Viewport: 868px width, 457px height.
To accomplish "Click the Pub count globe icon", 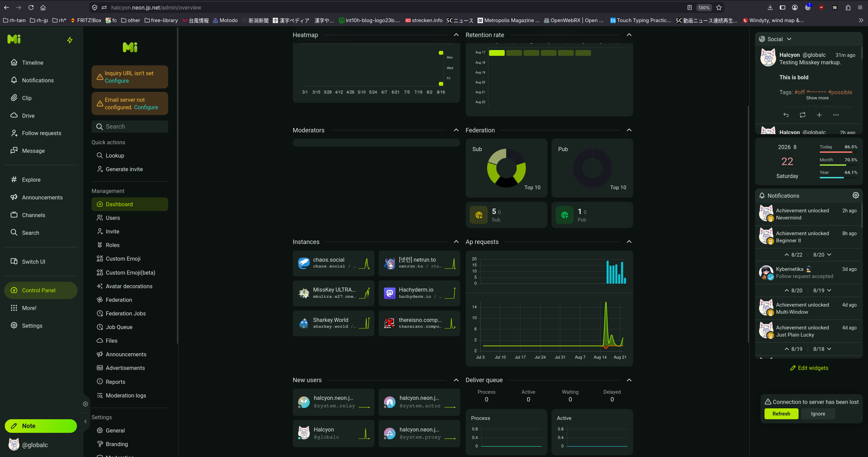I will point(565,215).
